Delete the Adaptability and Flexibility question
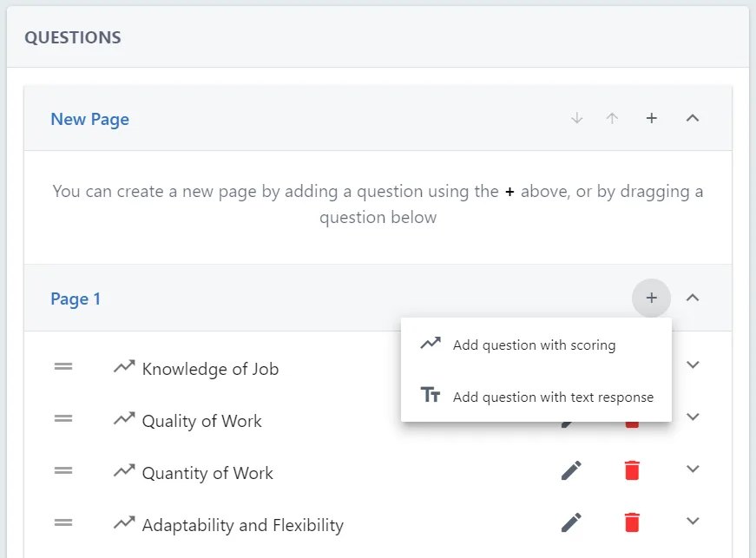 pos(632,522)
